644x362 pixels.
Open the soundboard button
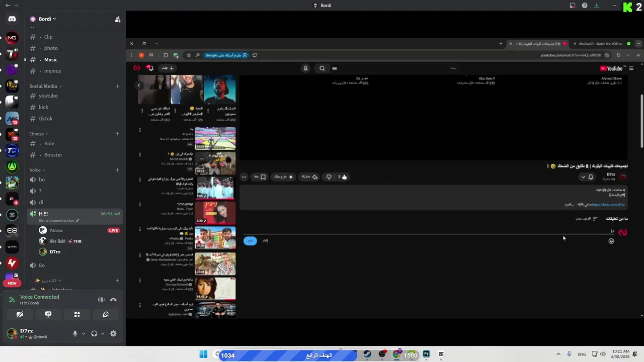tap(106, 314)
